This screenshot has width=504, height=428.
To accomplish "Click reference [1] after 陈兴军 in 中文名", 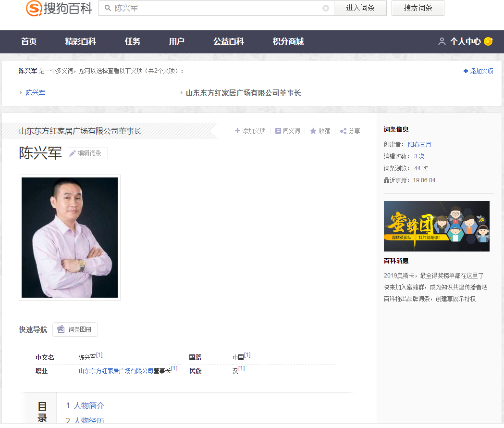I will 99,355.
